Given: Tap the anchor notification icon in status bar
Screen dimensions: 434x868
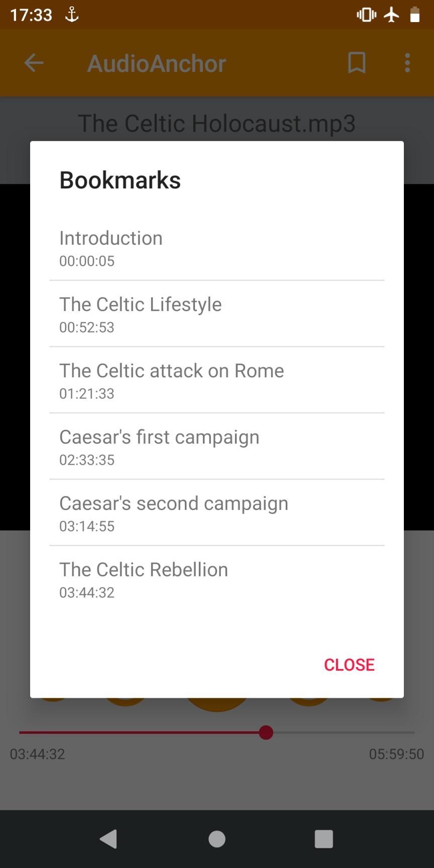Looking at the screenshot, I should tap(72, 15).
